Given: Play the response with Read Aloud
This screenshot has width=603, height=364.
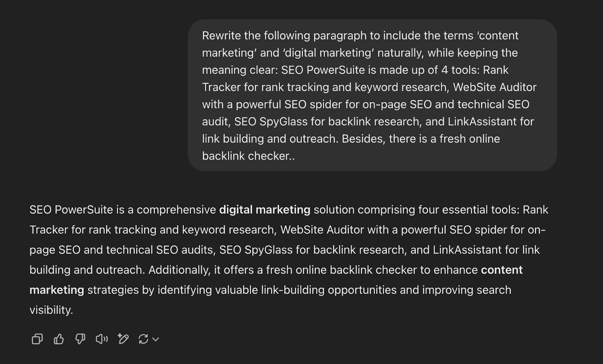Looking at the screenshot, I should (x=102, y=339).
